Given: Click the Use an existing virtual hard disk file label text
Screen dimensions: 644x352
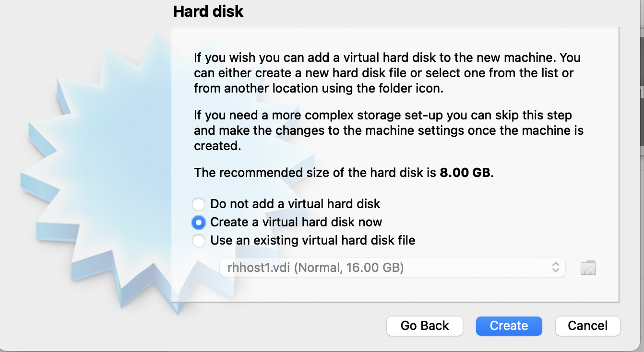Looking at the screenshot, I should coord(313,240).
